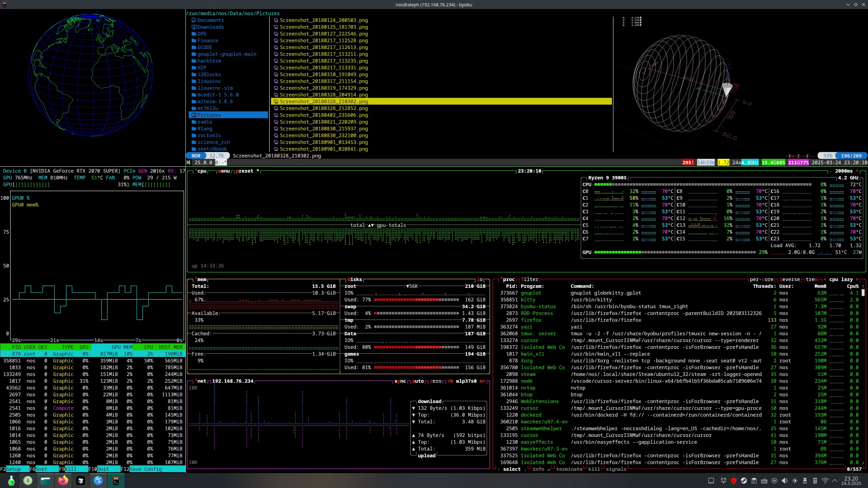The width and height of the screenshot is (868, 488).
Task: Toggle reverse sorting in btop proc
Action: pos(789,279)
